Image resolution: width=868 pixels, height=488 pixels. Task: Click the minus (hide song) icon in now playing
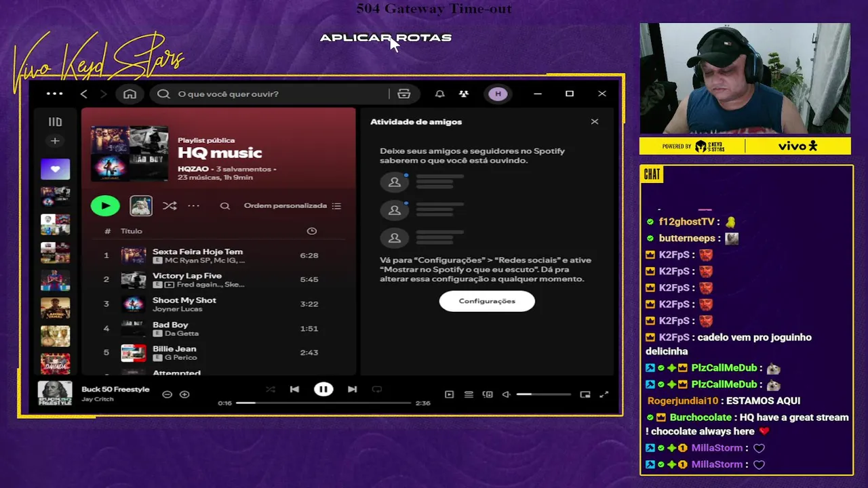[x=167, y=394]
